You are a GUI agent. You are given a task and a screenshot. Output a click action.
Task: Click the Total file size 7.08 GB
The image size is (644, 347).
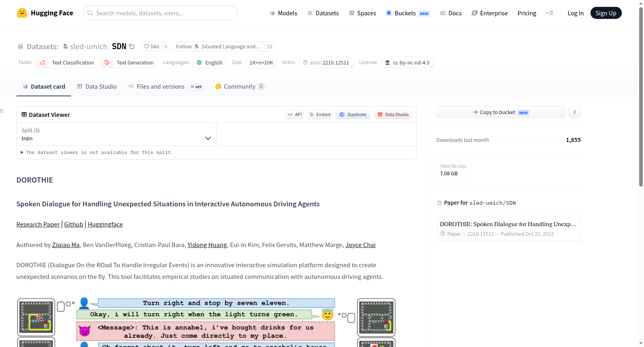coord(453,170)
